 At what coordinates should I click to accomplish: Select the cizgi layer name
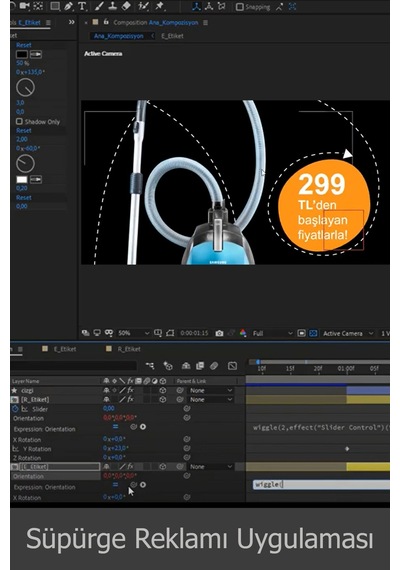point(27,390)
